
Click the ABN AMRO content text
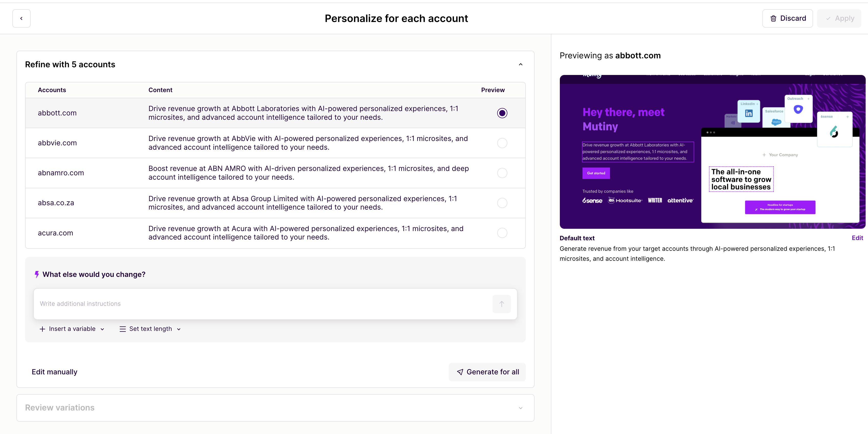click(309, 173)
